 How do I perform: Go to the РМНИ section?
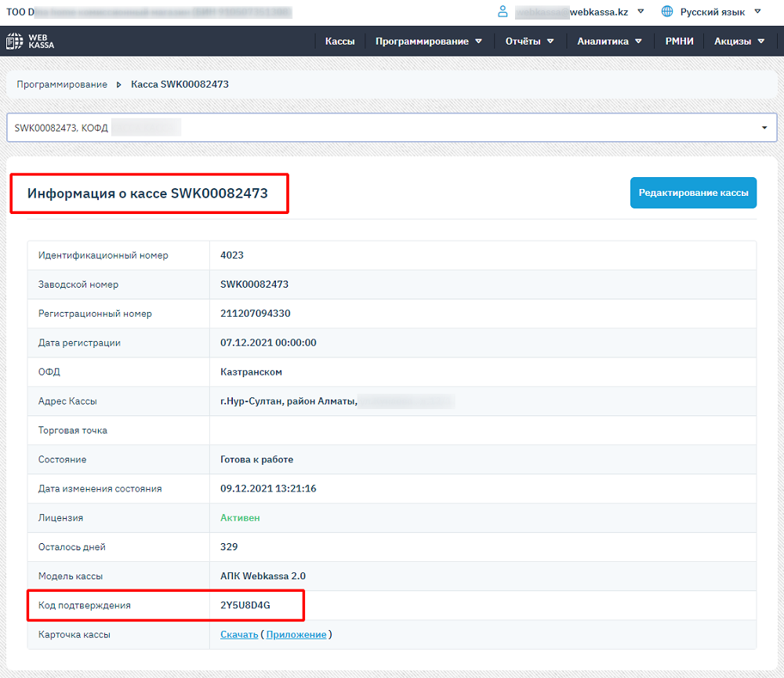tap(679, 42)
